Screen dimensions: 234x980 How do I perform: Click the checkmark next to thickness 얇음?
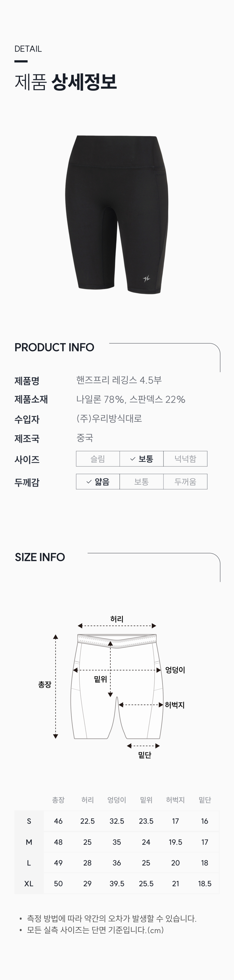coord(89,482)
